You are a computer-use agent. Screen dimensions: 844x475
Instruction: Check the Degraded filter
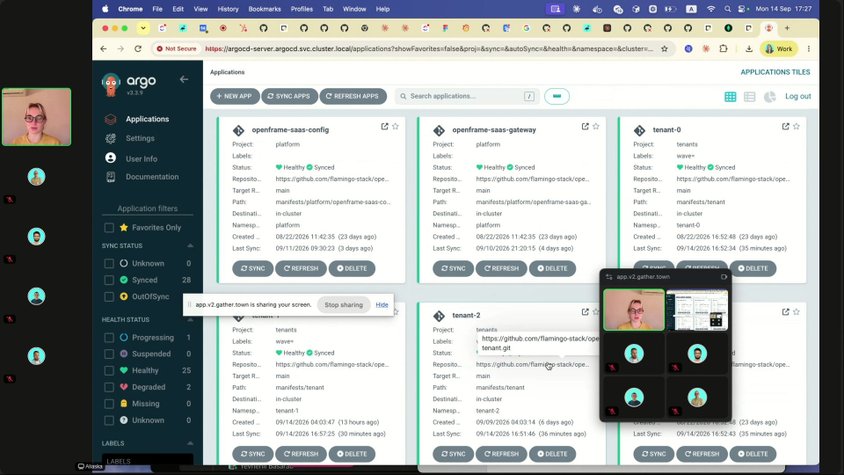click(109, 387)
